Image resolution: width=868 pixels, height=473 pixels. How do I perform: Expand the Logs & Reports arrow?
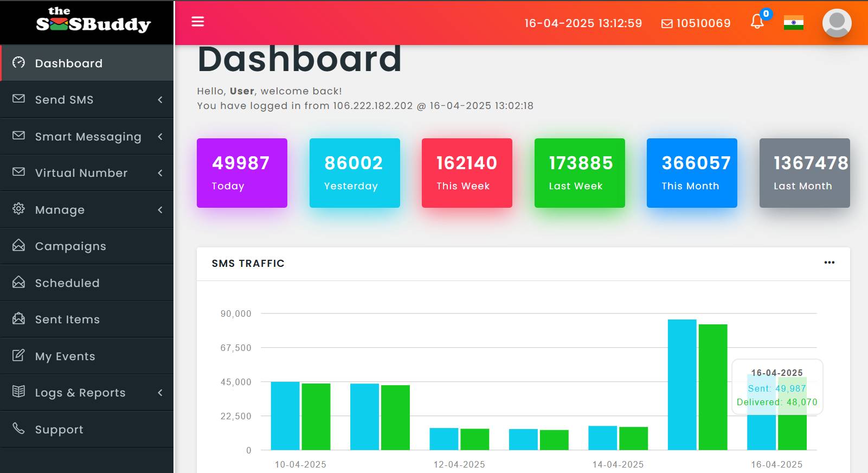click(160, 393)
